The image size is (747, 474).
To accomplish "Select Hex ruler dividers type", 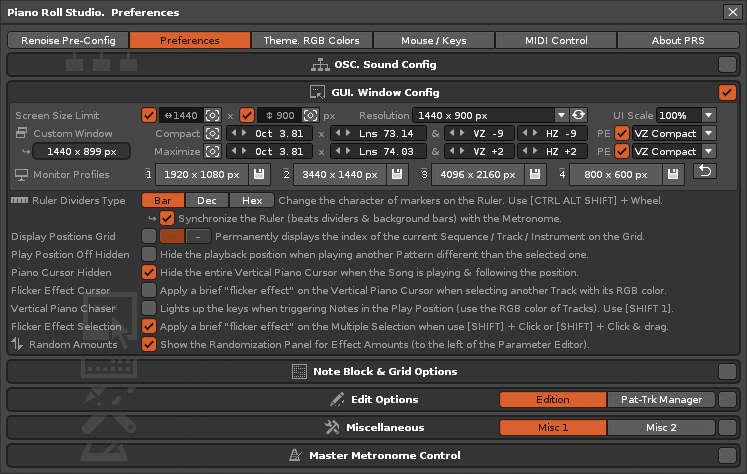I will click(252, 201).
